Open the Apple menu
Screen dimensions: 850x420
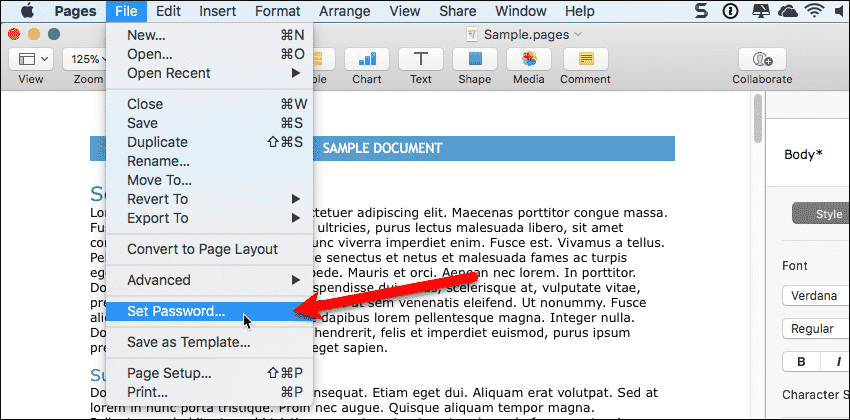click(x=19, y=11)
